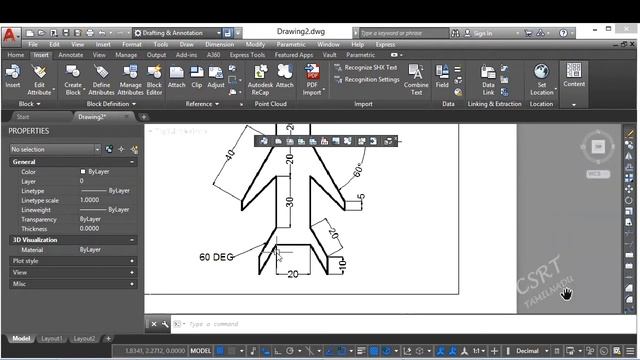Click the Quick Select icon in Properties
The width and height of the screenshot is (640, 360).
[x=134, y=149]
